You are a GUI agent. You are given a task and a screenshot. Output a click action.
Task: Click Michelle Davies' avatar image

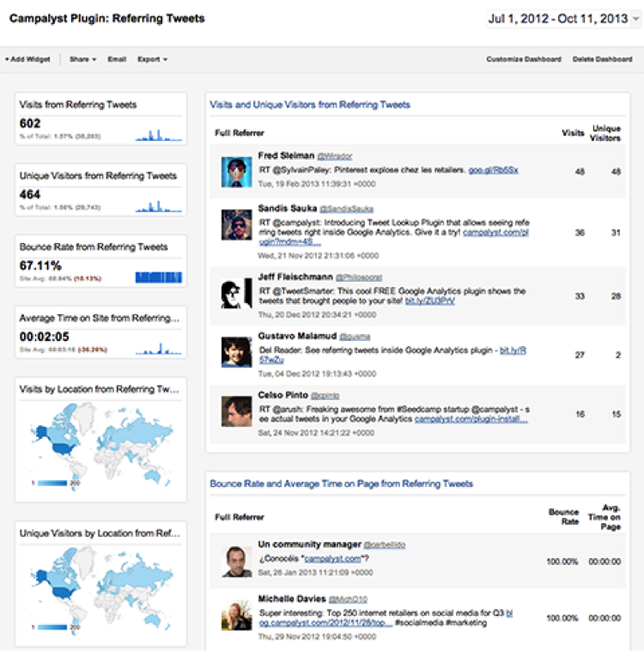pos(235,616)
